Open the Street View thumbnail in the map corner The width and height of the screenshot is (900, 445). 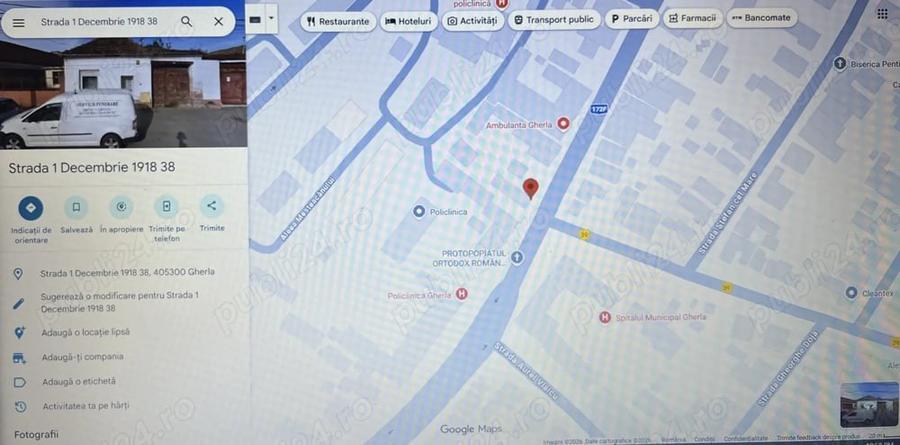point(868,405)
